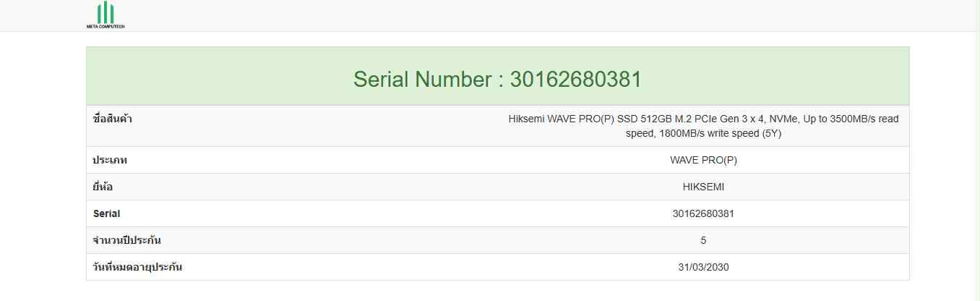Click the วันที่หมดอายุประกัน expiry label

(138, 267)
